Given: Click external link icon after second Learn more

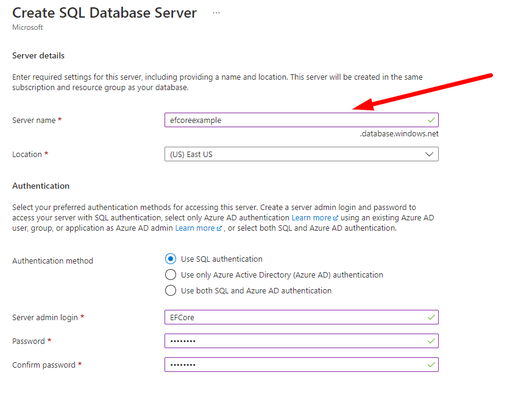Looking at the screenshot, I should [x=219, y=229].
